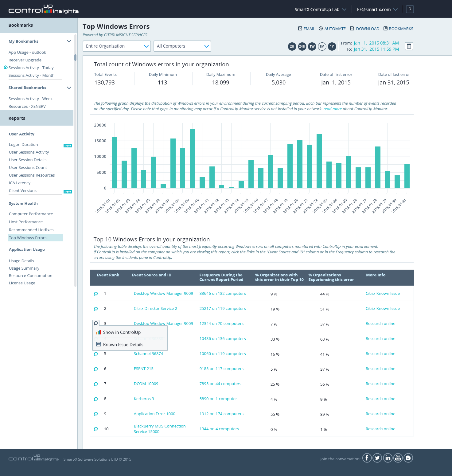Open Citrix Known Issue link for rank 1
452x476 pixels.
point(383,294)
